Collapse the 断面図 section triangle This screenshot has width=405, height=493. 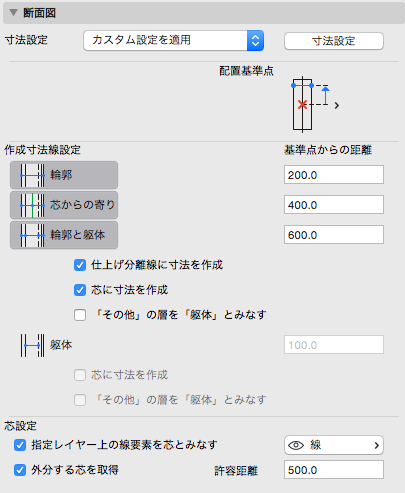click(x=13, y=13)
